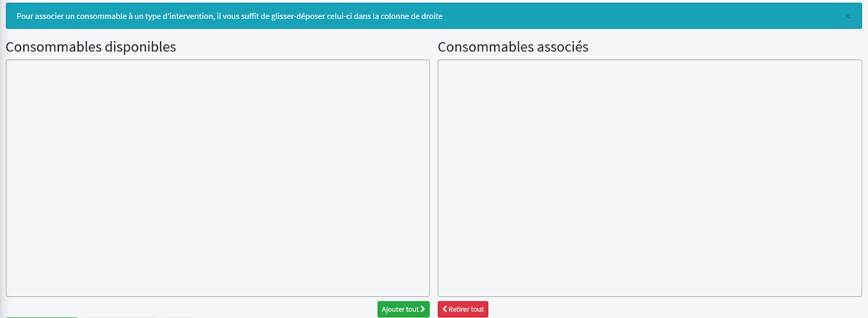868x318 pixels.
Task: Click inside the Consommables disponibles list box
Action: pyautogui.click(x=217, y=178)
